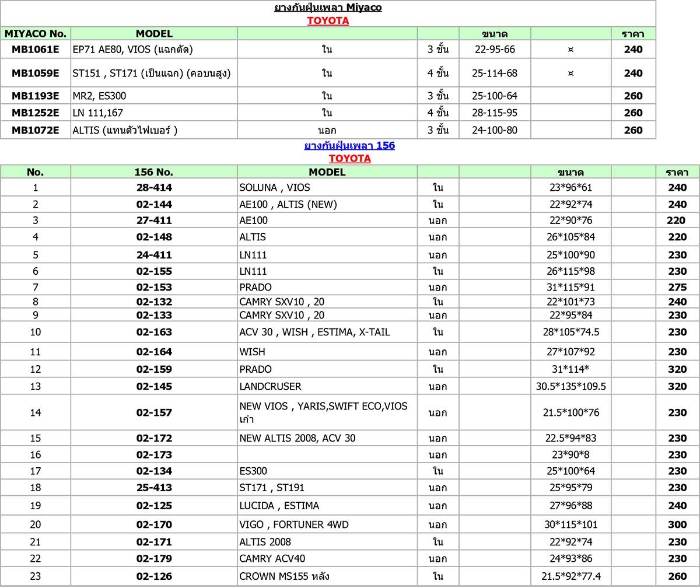The height and width of the screenshot is (588, 700).
Task: Select part number 02-144
Action: point(154,204)
